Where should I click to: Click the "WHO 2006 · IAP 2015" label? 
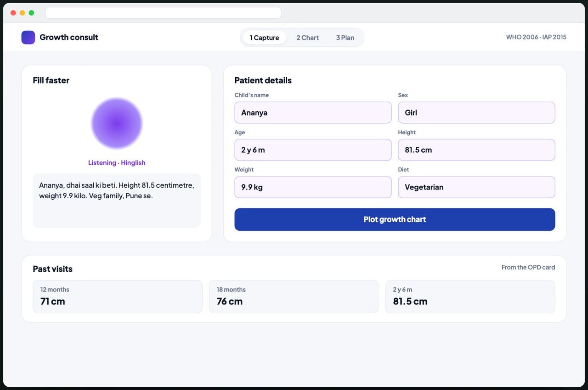[x=536, y=37]
